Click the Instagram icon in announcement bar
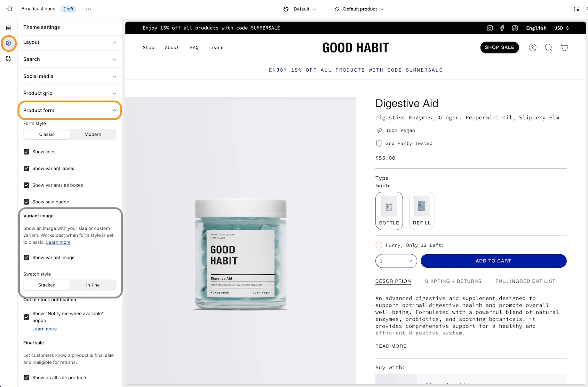The image size is (588, 387). pyautogui.click(x=490, y=28)
